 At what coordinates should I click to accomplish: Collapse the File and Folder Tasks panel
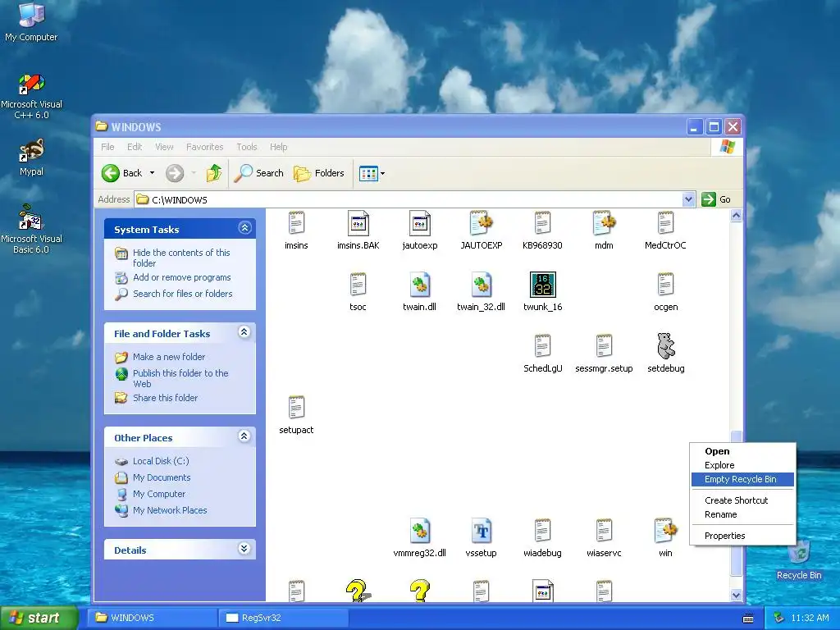pos(244,332)
